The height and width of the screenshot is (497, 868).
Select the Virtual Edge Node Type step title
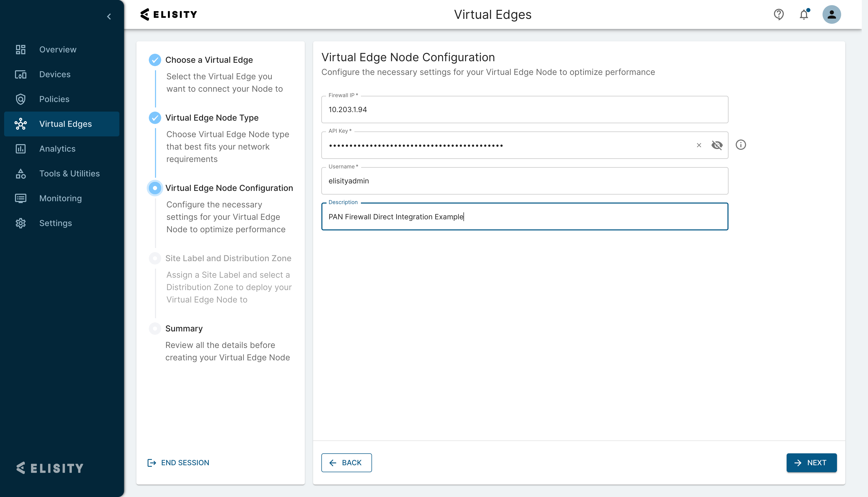[212, 118]
